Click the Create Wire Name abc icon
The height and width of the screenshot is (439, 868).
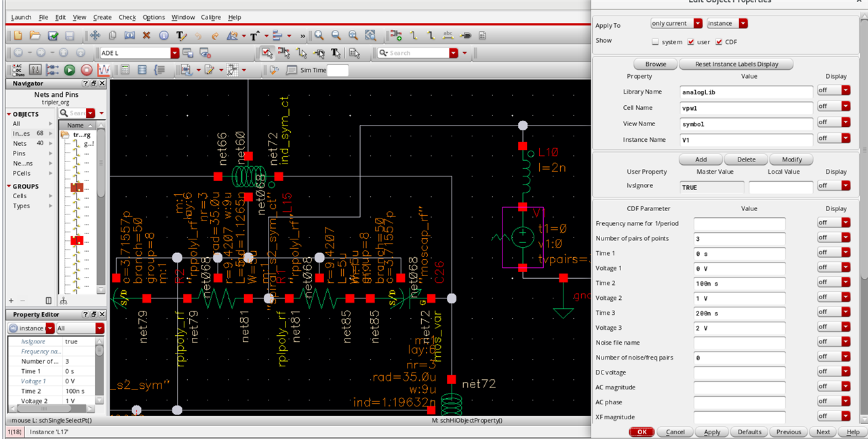(448, 35)
